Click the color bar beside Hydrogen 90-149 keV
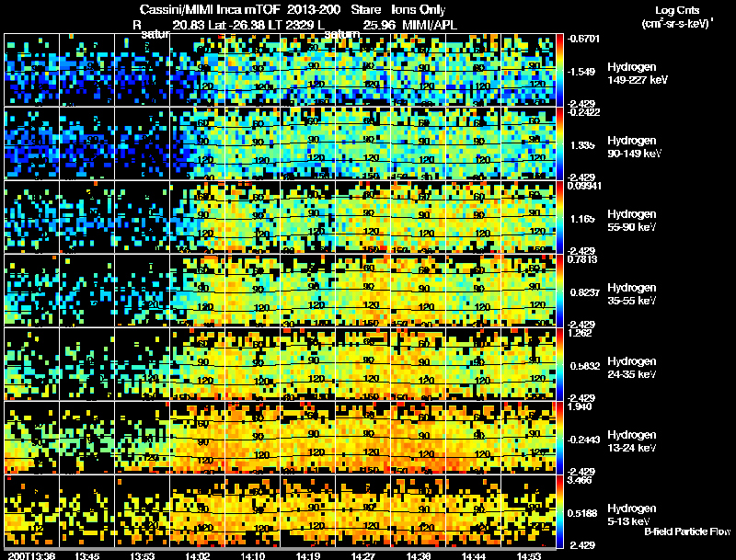The height and width of the screenshot is (560, 736). pyautogui.click(x=560, y=143)
